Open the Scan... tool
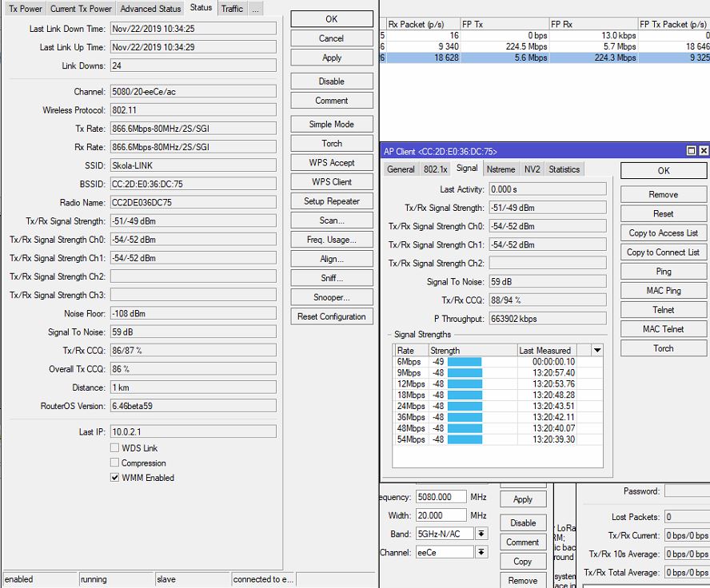Image resolution: width=710 pixels, height=588 pixels. [332, 220]
